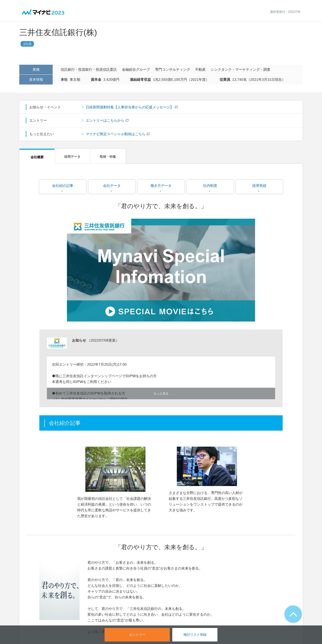Image resolution: width=322 pixels, height=644 pixels.
Task: Open マイナビ限定スペシャル動画はこちら link
Action: (x=115, y=134)
